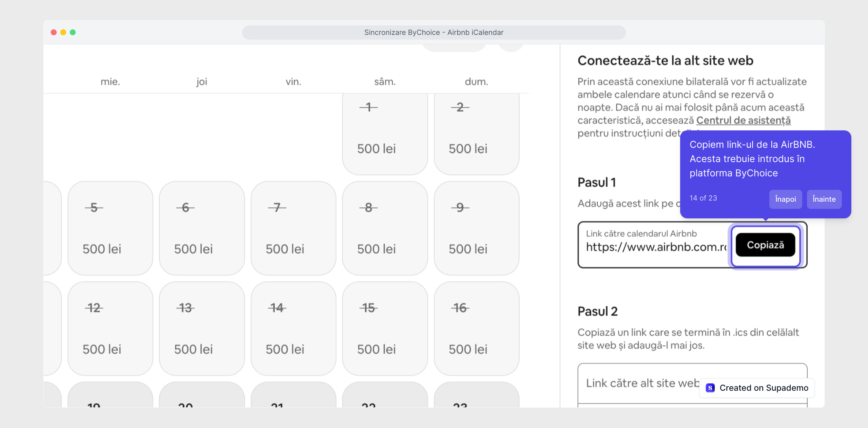Select calendar day 15
This screenshot has width=868, height=428.
385,329
